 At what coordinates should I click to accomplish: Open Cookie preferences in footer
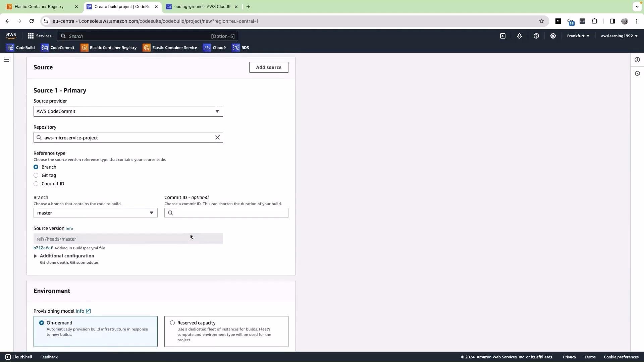point(621,357)
